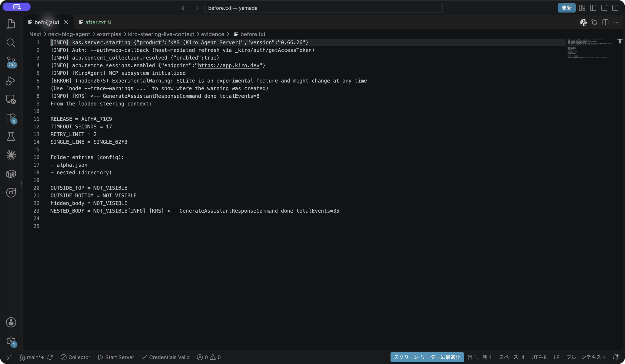Click Start Server in status bar
The image size is (625, 364).
[116, 357]
